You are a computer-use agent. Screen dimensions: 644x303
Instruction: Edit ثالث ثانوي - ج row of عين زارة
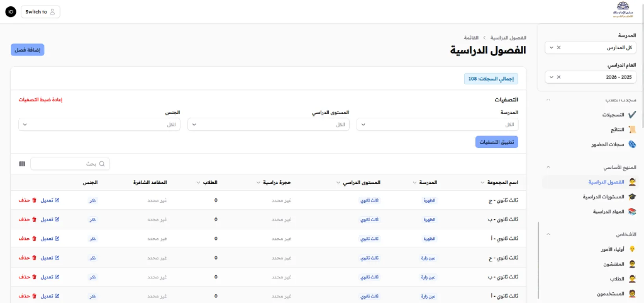click(x=50, y=258)
